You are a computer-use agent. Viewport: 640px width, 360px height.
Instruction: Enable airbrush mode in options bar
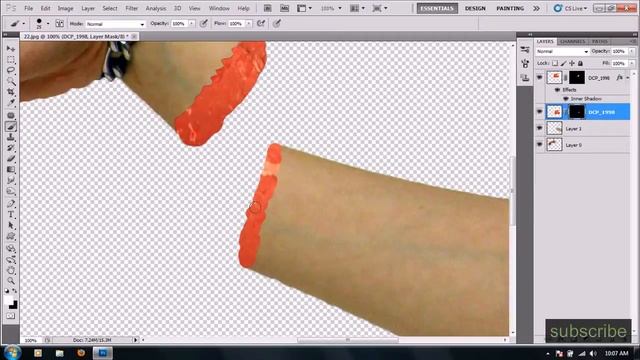pos(261,24)
